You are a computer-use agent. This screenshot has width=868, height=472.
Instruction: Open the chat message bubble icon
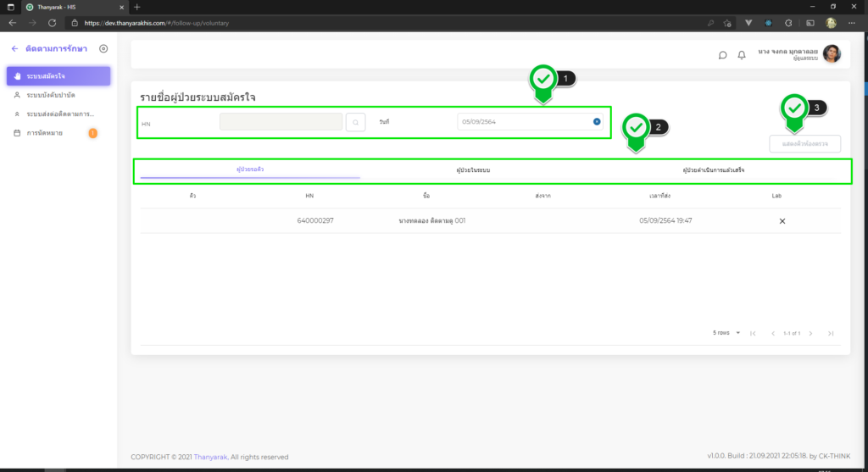722,55
